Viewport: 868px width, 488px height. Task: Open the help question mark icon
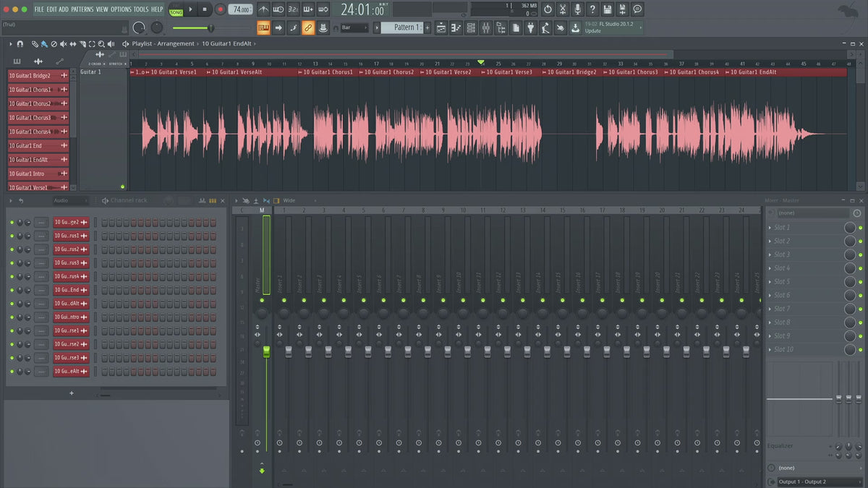(592, 9)
